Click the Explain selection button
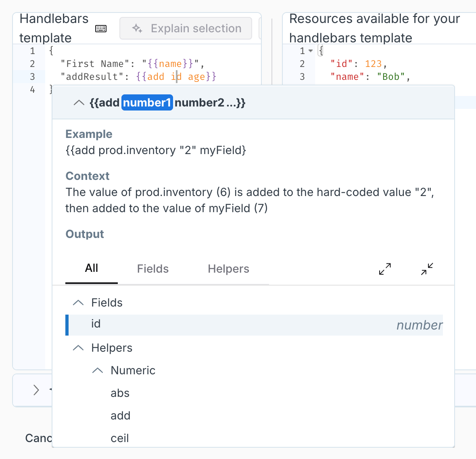This screenshot has height=459, width=476. pos(186,29)
